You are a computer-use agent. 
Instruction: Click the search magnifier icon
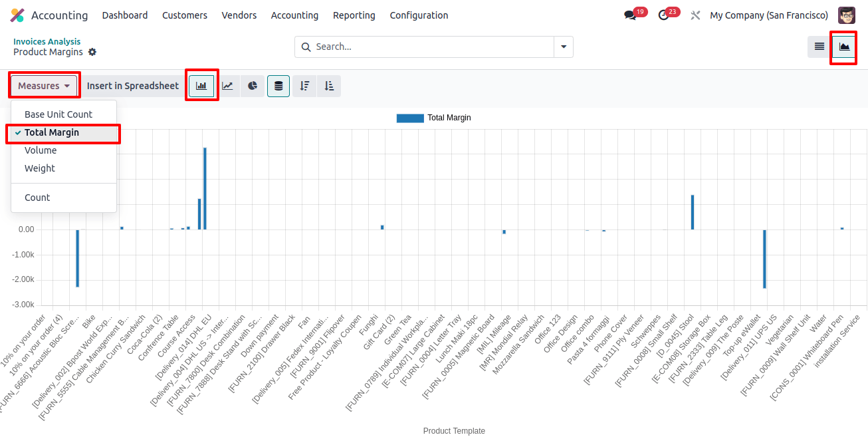[x=306, y=47]
